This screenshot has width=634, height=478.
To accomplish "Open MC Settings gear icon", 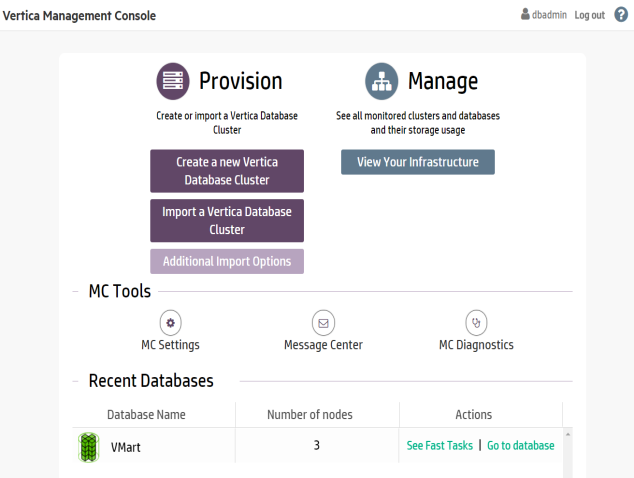I will [x=170, y=323].
